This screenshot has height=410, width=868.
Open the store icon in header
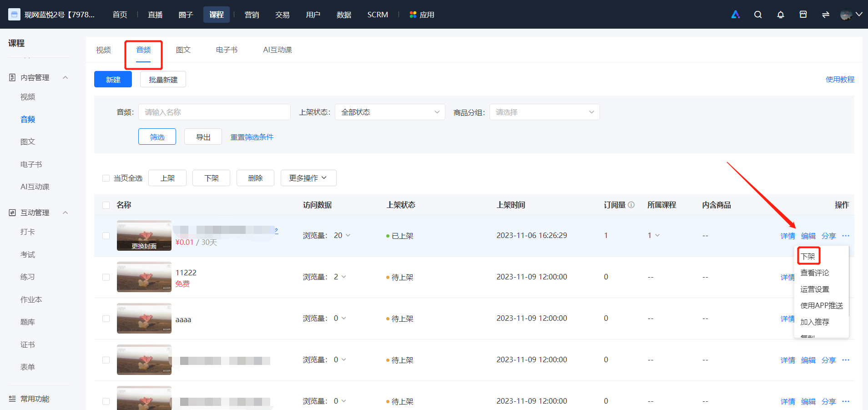pyautogui.click(x=803, y=15)
